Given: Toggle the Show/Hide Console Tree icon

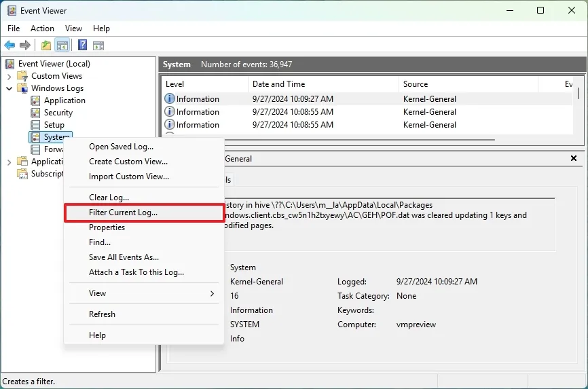Looking at the screenshot, I should 62,45.
